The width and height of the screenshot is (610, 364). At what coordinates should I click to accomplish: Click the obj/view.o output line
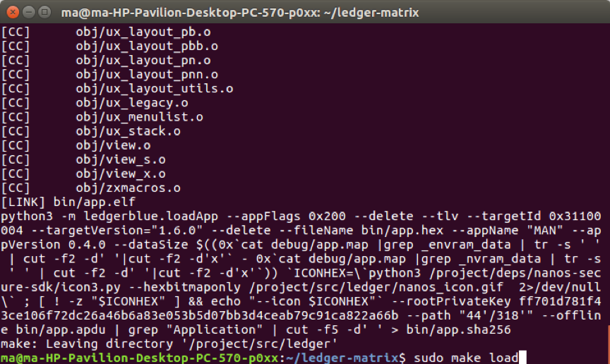[113, 145]
